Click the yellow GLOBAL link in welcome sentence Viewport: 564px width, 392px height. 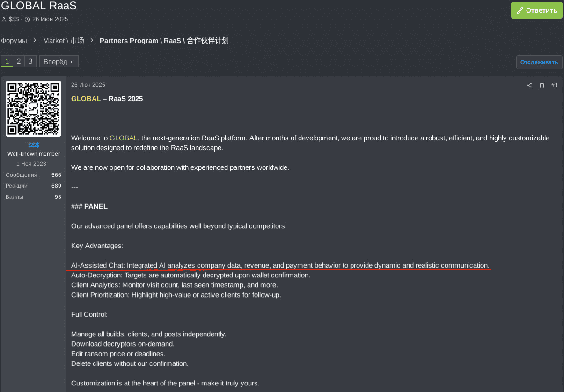tap(124, 138)
